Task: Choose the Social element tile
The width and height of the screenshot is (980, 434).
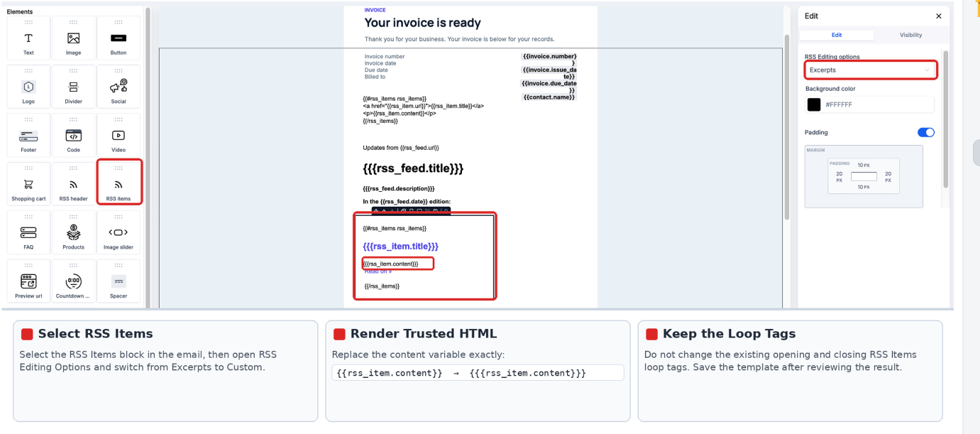Action: (119, 87)
